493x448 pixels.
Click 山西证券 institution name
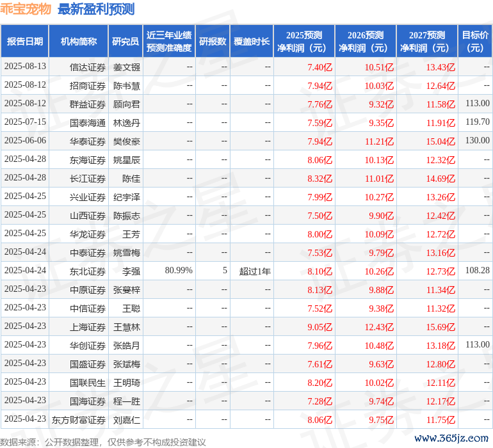[x=88, y=216]
